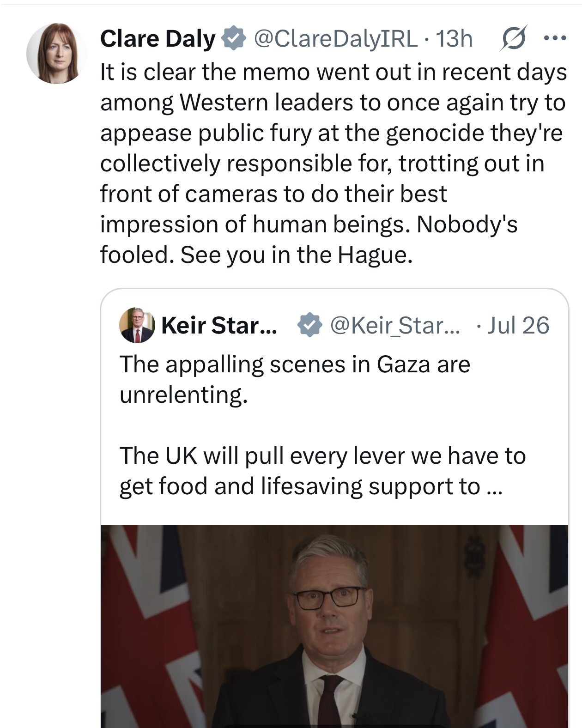Click the verified badge beside Keir Star...

309,325
